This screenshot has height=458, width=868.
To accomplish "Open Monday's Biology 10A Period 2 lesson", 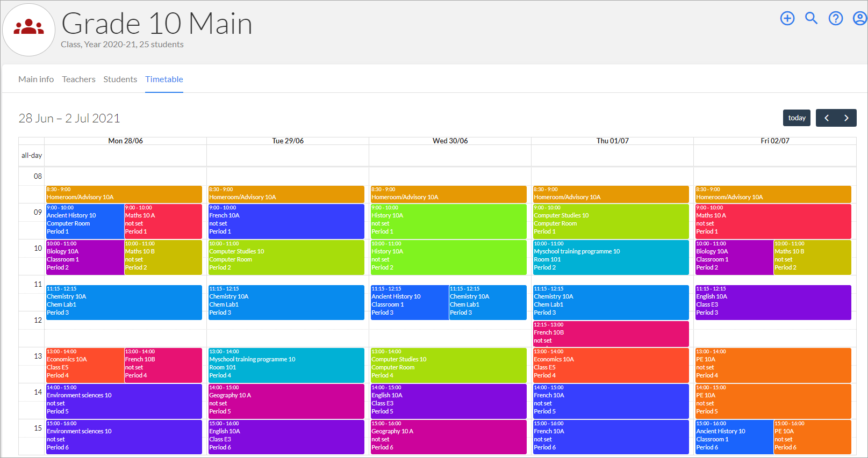I will pyautogui.click(x=84, y=257).
